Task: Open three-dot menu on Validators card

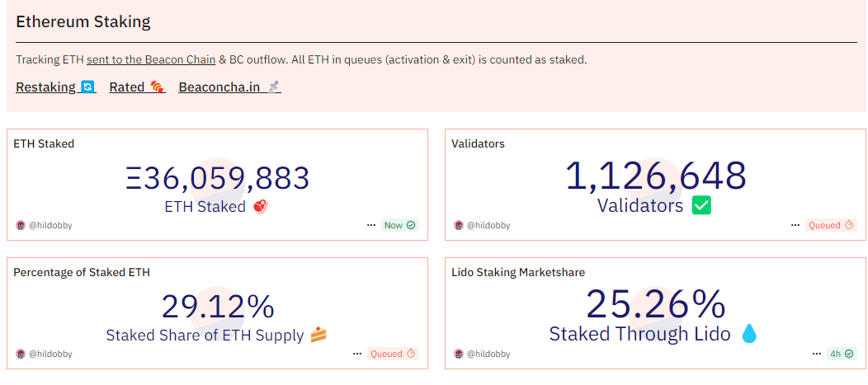Action: click(x=795, y=225)
